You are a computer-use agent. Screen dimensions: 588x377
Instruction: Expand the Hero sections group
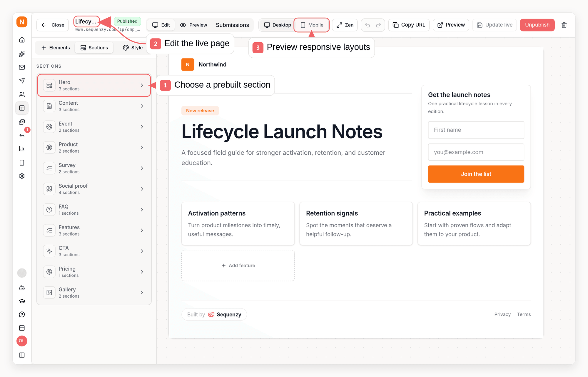(x=94, y=85)
